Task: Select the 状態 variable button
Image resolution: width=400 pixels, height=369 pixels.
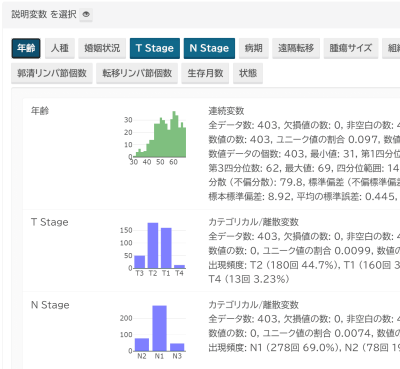Action: click(x=248, y=73)
